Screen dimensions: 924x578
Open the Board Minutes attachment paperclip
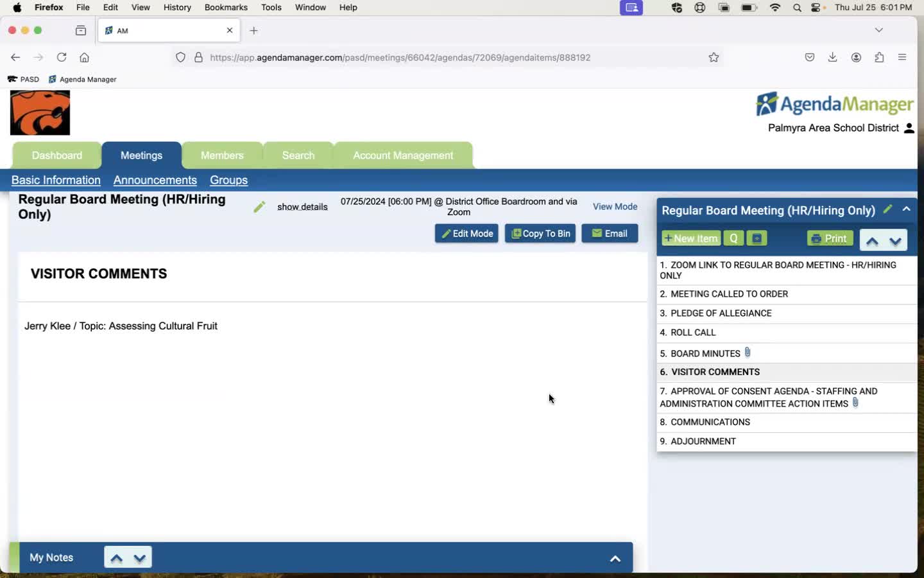point(748,353)
